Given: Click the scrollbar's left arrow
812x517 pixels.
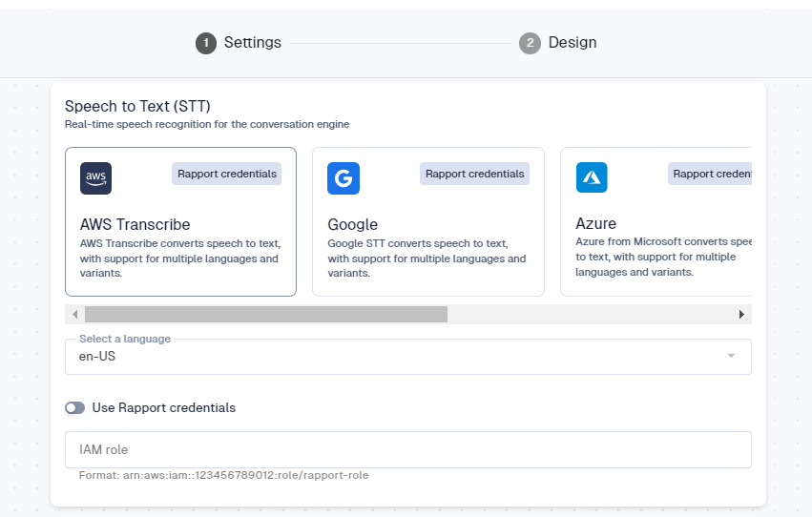Looking at the screenshot, I should tap(73, 314).
